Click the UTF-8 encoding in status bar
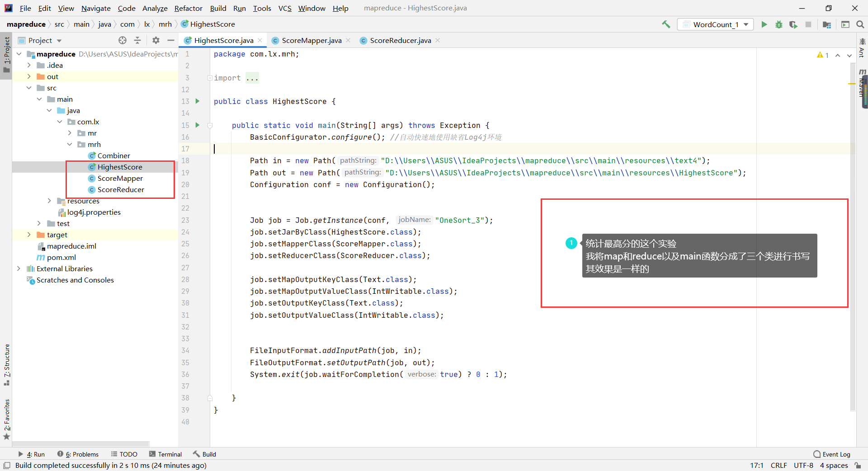Viewport: 868px width, 471px height. (803, 465)
